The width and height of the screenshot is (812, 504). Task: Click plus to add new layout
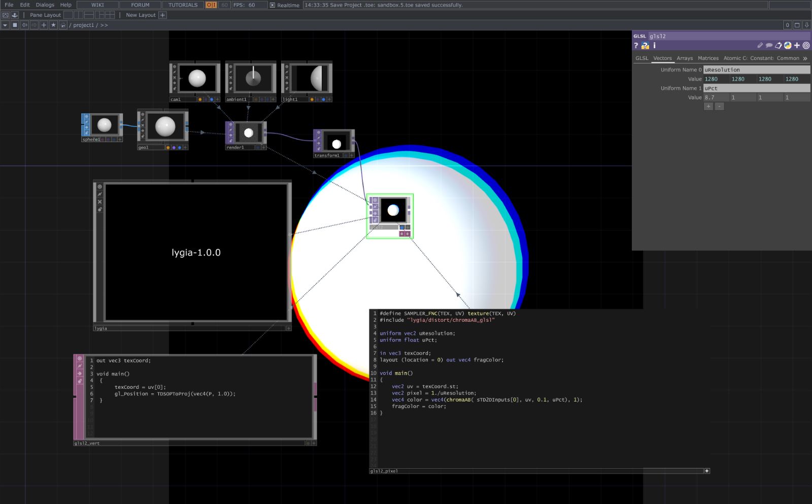[162, 15]
